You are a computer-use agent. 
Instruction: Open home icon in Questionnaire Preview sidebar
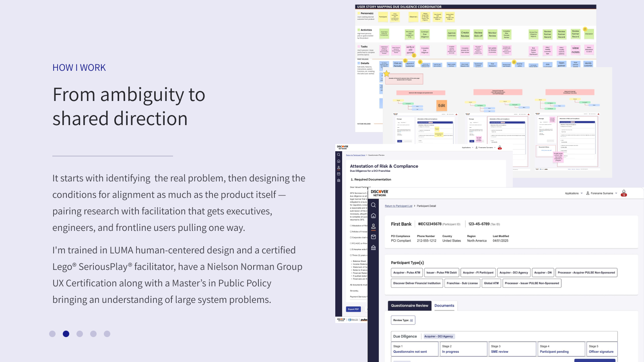(x=339, y=161)
